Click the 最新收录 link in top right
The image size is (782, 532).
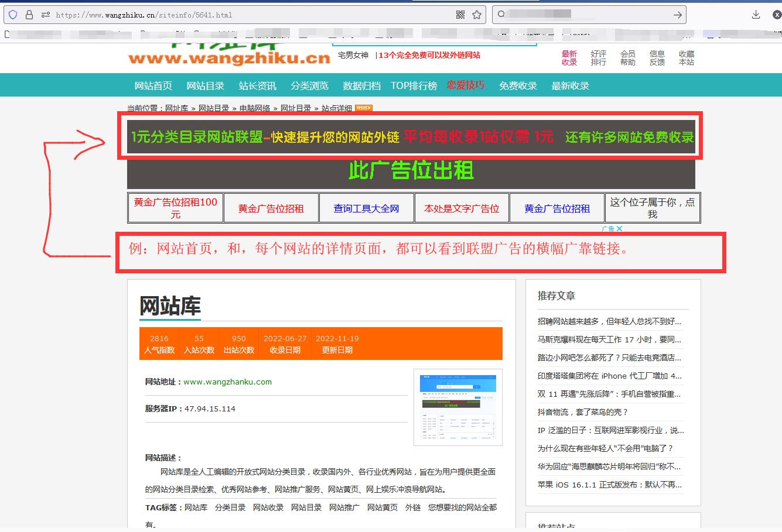tap(569, 58)
